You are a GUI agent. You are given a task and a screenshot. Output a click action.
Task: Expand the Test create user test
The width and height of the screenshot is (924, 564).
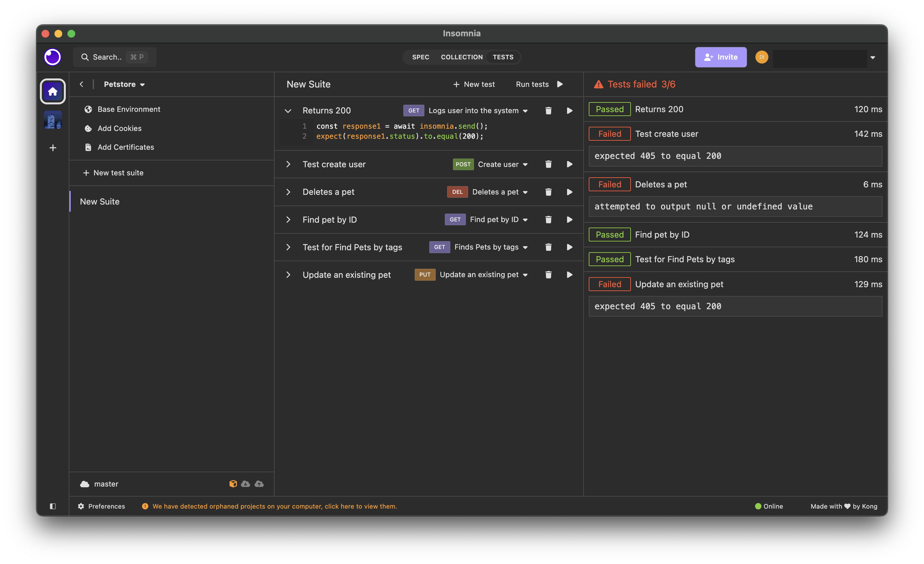point(288,164)
